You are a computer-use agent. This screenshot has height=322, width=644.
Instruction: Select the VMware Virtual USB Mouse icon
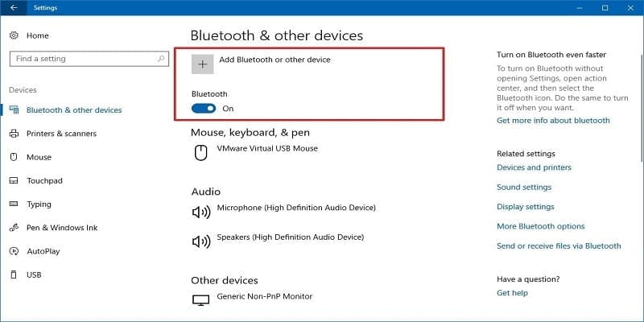click(201, 151)
